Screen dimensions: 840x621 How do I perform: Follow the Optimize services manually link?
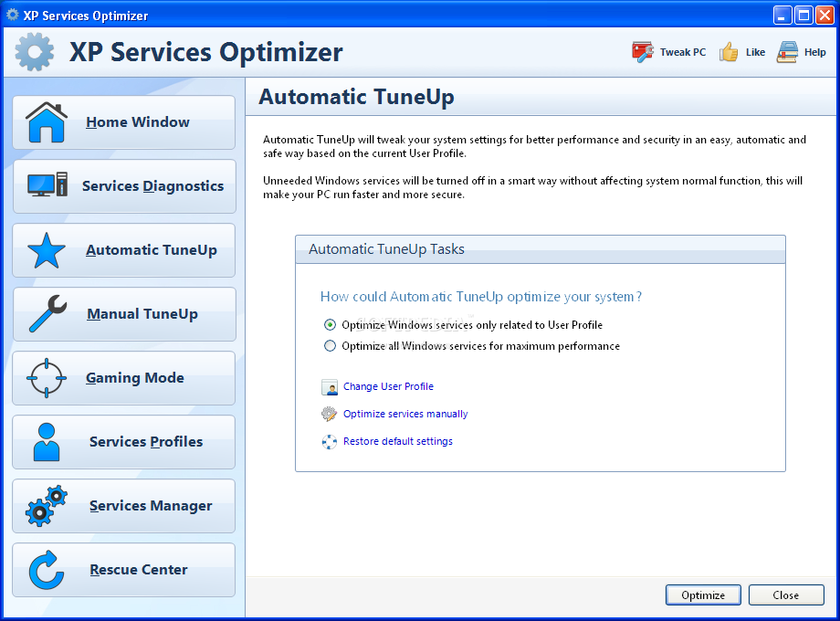coord(405,414)
